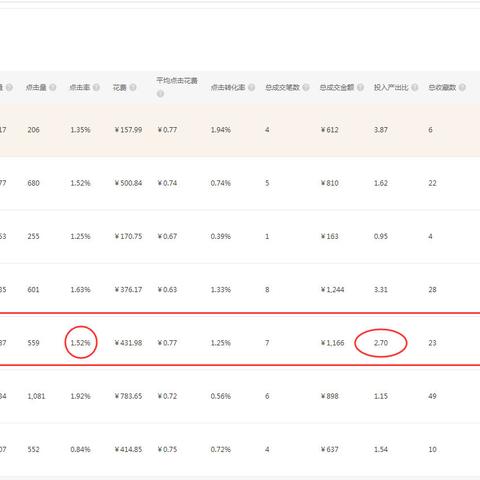Open help icon beside 点击量 header
Viewport: 480px width, 480px height.
point(53,87)
